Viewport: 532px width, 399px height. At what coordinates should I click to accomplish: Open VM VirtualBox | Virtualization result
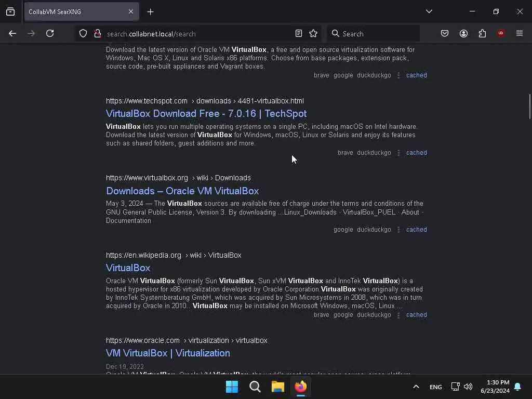[168, 353]
